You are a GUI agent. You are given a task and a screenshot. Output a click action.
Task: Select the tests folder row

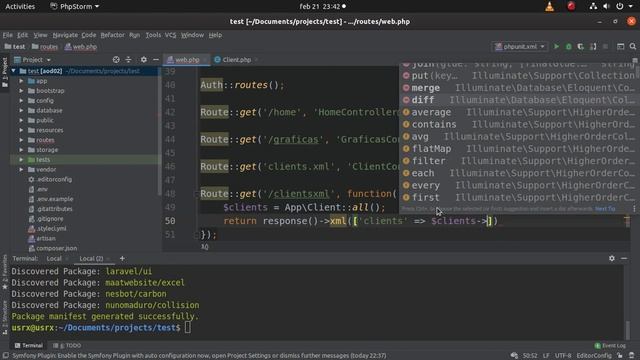pos(85,160)
